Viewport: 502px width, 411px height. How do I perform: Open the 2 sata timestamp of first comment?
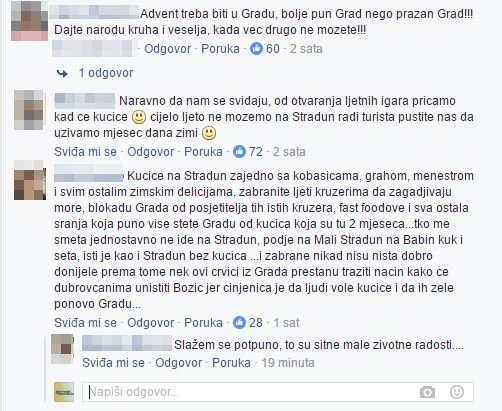306,49
